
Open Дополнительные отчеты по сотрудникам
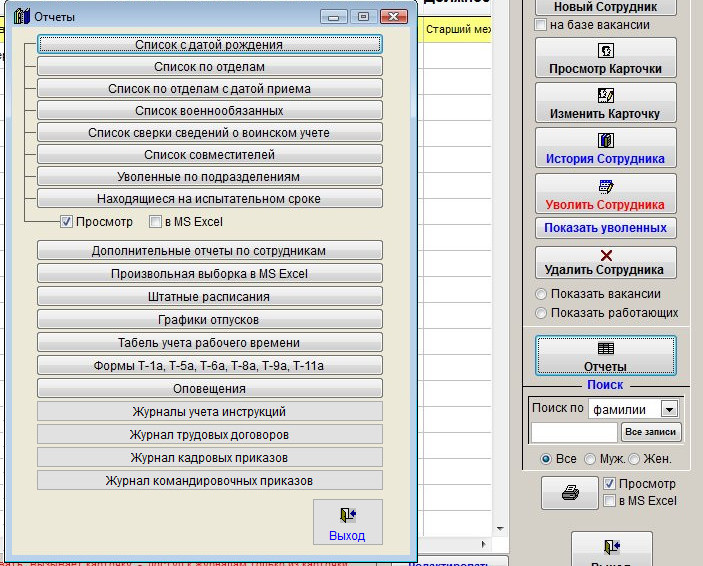coord(209,250)
